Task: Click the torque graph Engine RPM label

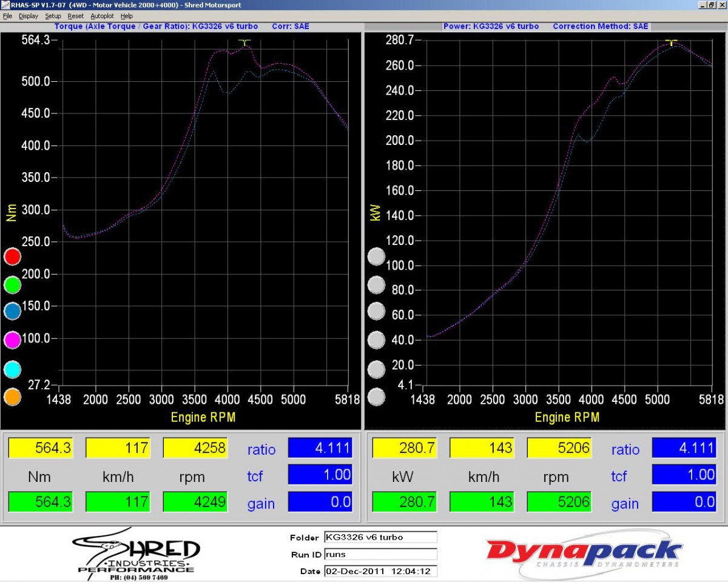Action: (x=203, y=417)
